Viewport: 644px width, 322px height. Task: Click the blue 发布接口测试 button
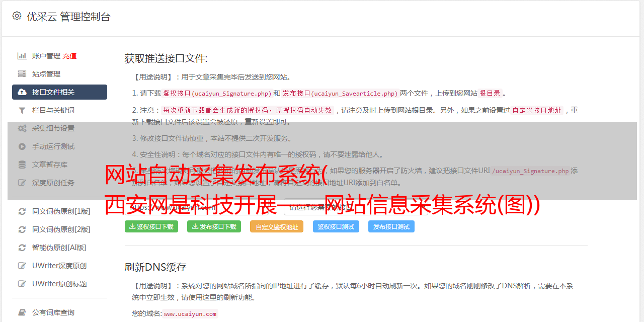tap(391, 226)
